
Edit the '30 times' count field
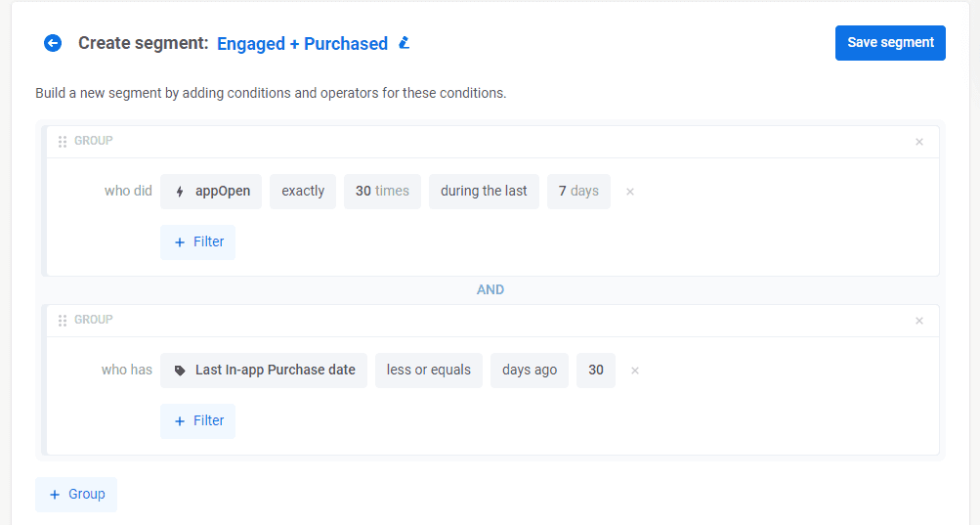pos(382,192)
